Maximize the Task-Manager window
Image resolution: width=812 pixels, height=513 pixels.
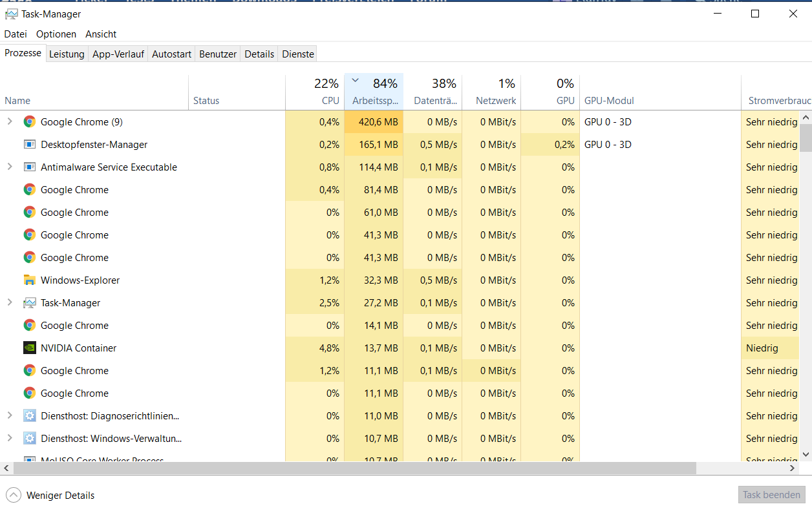tap(755, 14)
